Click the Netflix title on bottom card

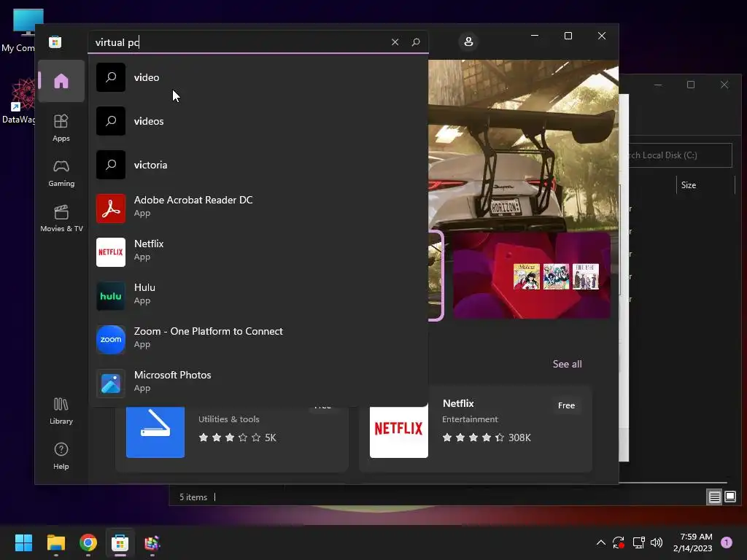pyautogui.click(x=458, y=403)
